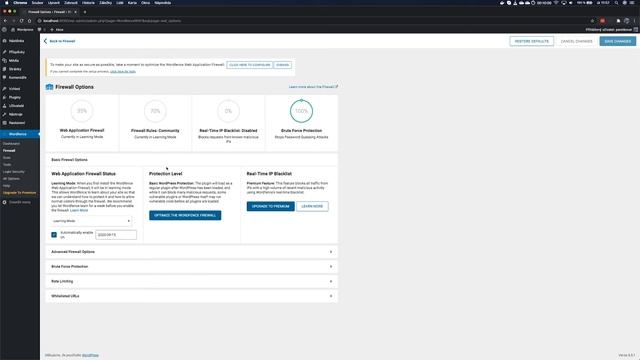
Task: Expand the Whitelisted URLs section
Action: (191, 296)
